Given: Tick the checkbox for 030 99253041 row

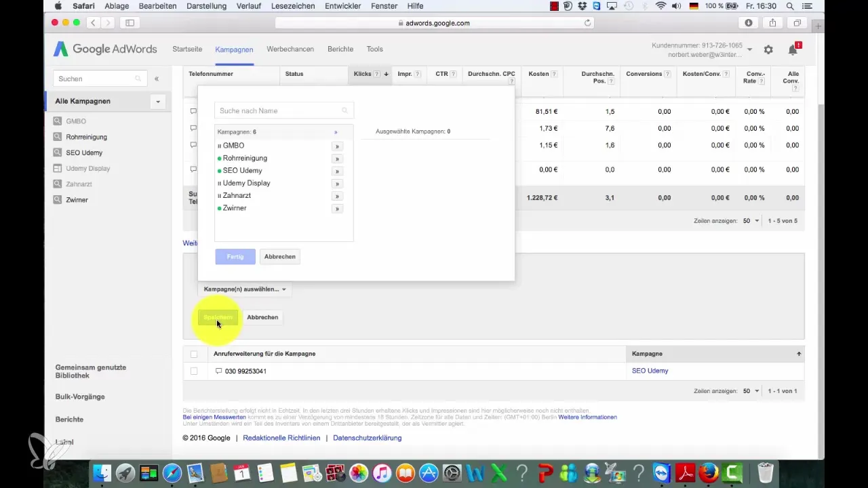Looking at the screenshot, I should tap(194, 371).
